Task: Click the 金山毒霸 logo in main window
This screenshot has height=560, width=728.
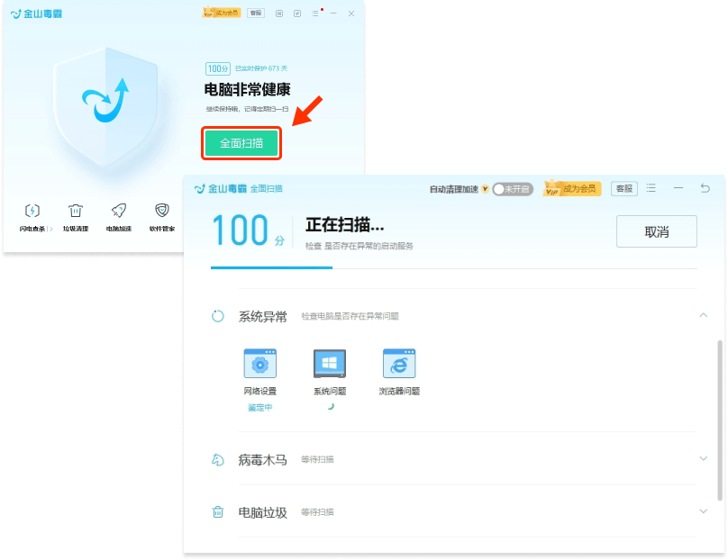Action: 36,14
